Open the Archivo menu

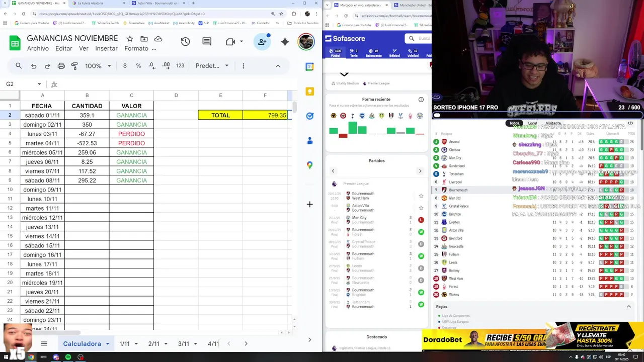pos(38,48)
